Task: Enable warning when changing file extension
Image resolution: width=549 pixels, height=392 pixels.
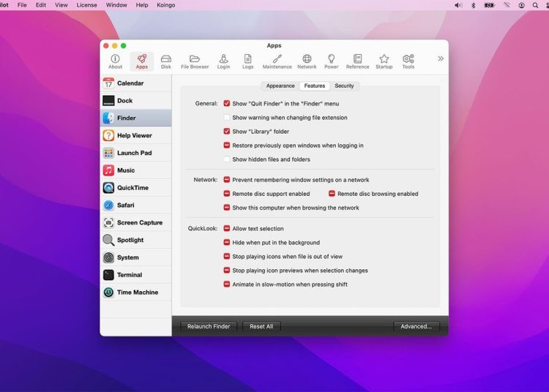Action: click(227, 118)
